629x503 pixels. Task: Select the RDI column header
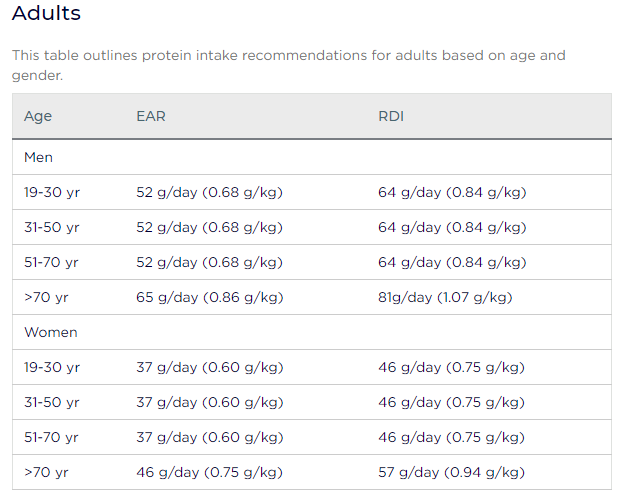(x=391, y=116)
